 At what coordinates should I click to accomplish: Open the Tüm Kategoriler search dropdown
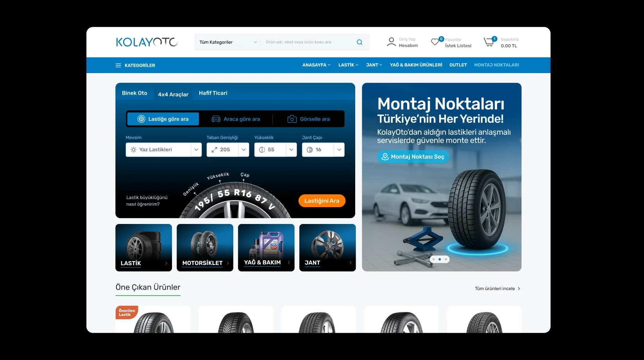[x=228, y=42]
